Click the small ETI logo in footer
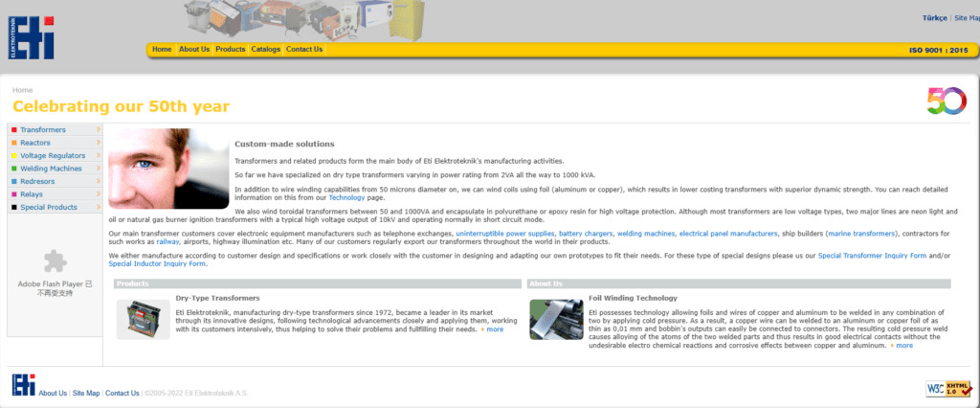This screenshot has width=980, height=408. tap(23, 385)
